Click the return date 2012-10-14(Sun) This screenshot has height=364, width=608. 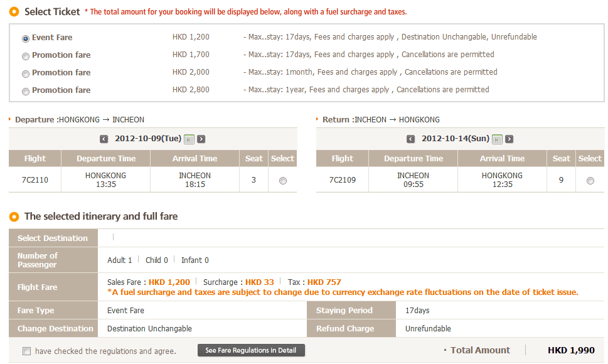click(456, 139)
